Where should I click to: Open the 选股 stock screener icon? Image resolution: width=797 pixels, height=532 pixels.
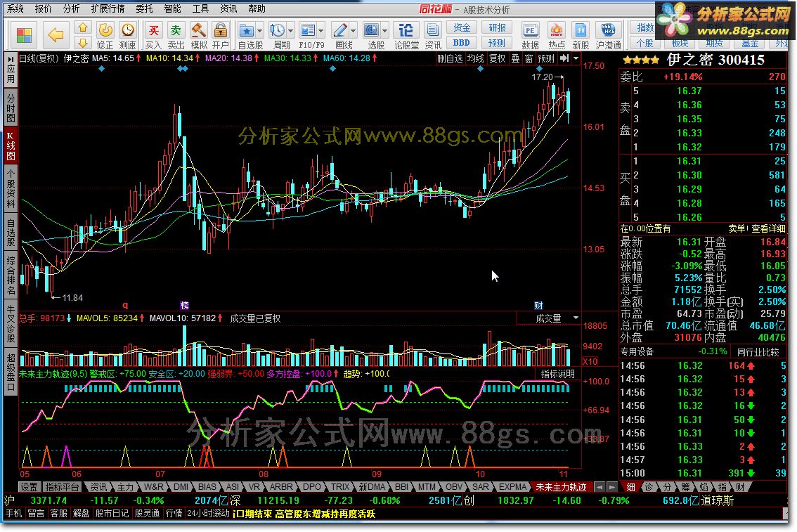pos(372,31)
